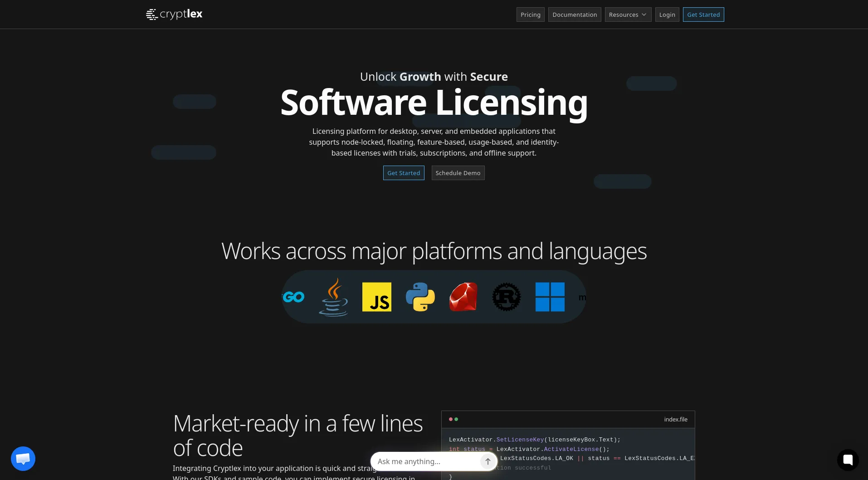The width and height of the screenshot is (868, 480).
Task: Schedule a demo via hero button
Action: pyautogui.click(x=458, y=173)
